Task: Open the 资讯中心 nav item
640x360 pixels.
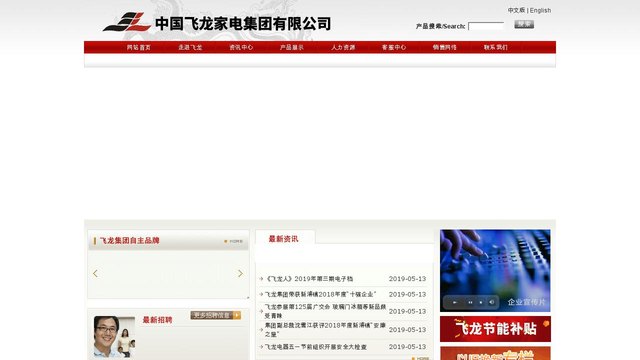Action: (x=241, y=47)
